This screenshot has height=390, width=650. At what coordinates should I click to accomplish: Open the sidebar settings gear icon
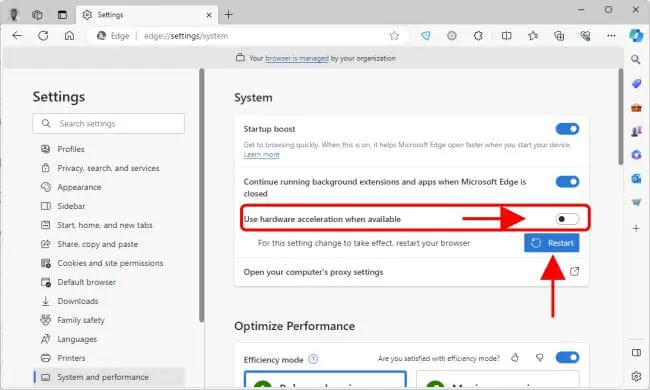pos(636,376)
